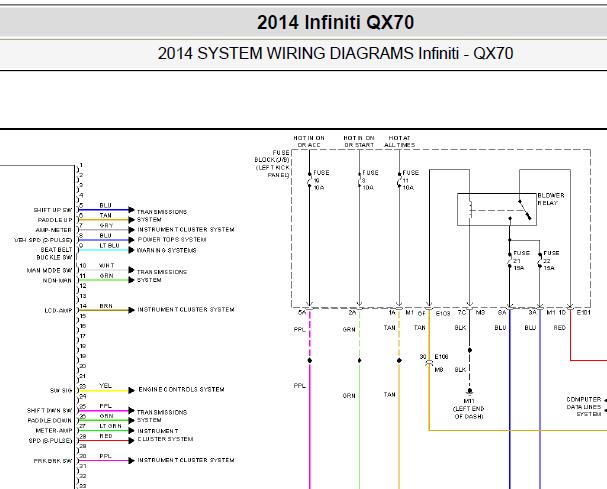
Task: Click the 'PRK BRK SW' label
Action: pyautogui.click(x=53, y=461)
